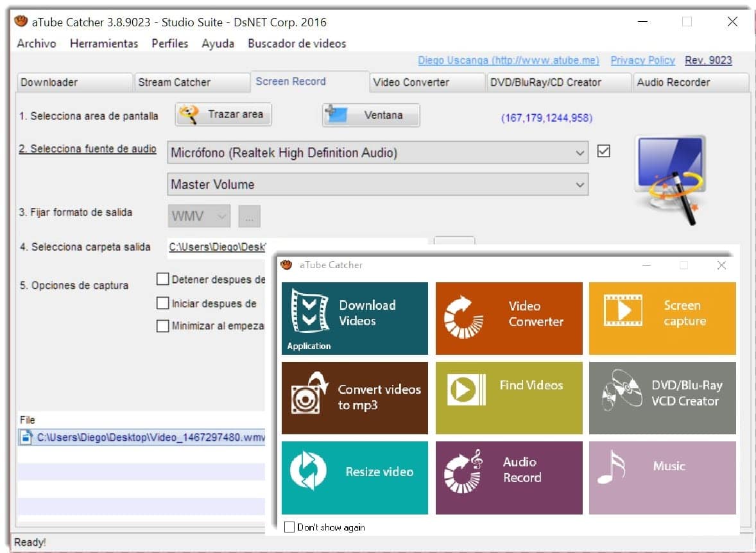Switch to the Stream Catcher tab

pos(192,82)
